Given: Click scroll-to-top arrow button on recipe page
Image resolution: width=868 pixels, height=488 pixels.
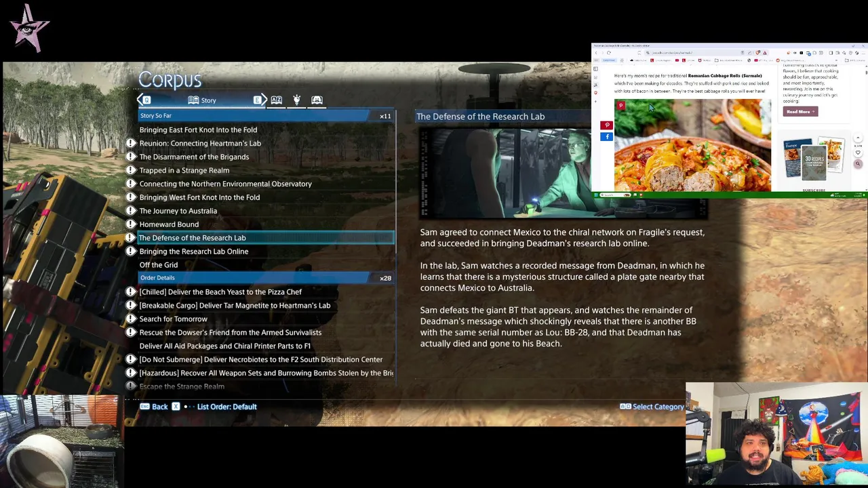Looking at the screenshot, I should point(858,139).
